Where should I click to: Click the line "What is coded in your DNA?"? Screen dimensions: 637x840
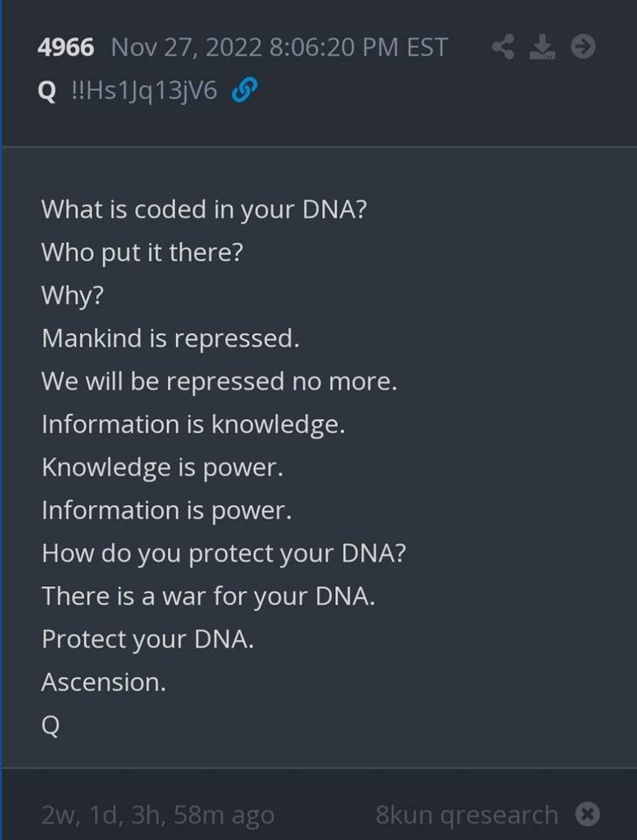point(203,210)
